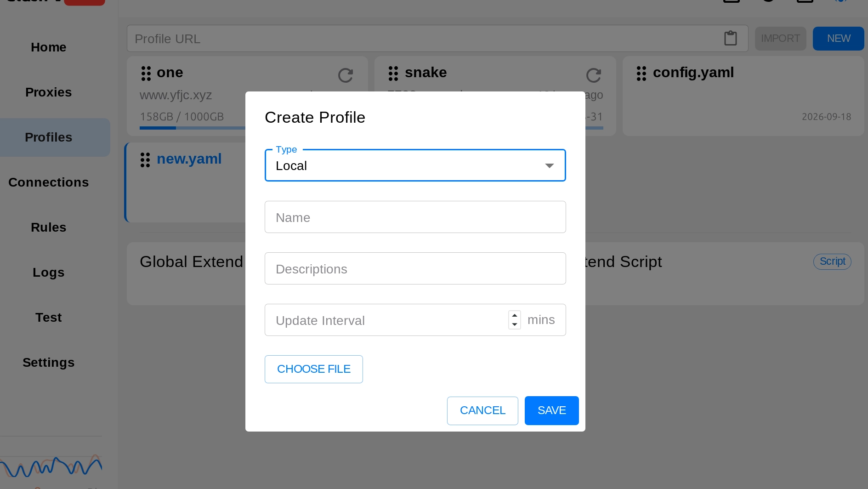Click the 2026-09-18 date on config.yaml

826,117
